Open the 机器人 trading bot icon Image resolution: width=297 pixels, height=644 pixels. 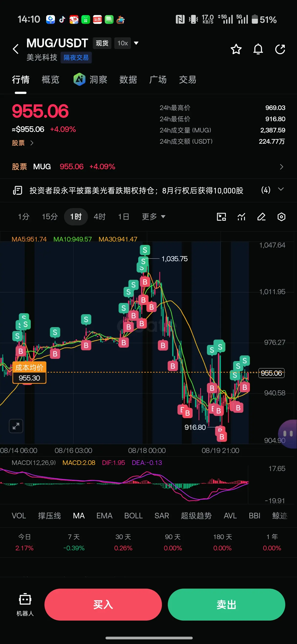25,604
